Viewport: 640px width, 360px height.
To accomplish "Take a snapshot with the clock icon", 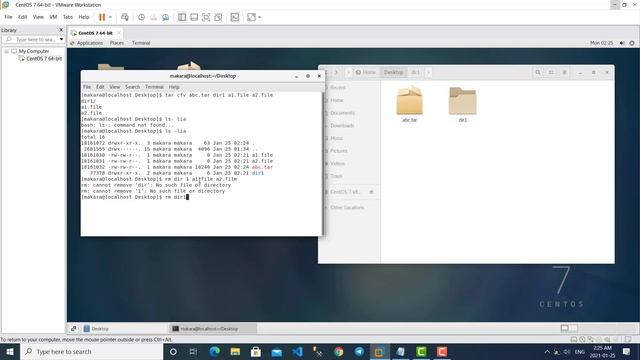I will click(x=141, y=17).
